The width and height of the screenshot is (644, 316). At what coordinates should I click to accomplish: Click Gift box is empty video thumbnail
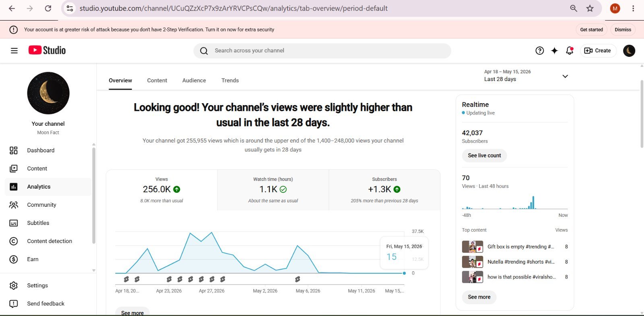pos(473,247)
